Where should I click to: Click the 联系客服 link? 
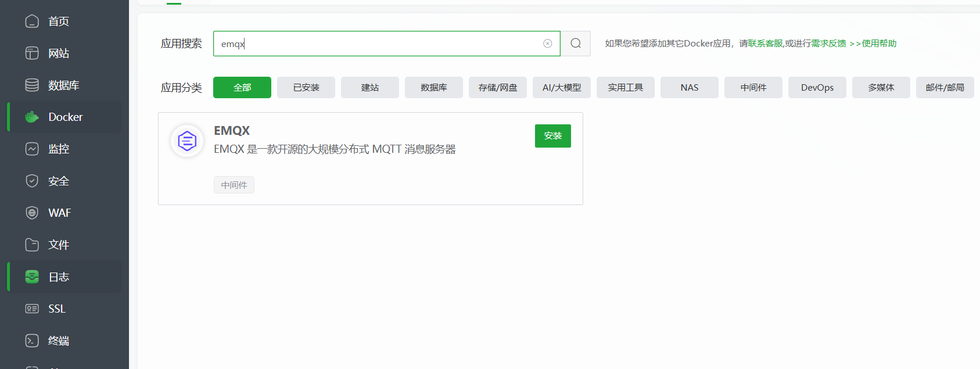(x=766, y=44)
